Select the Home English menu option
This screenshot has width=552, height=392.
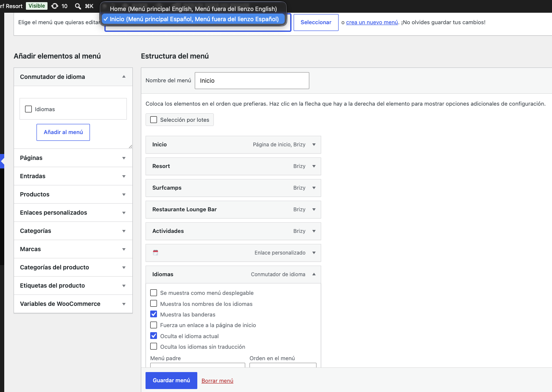click(193, 8)
